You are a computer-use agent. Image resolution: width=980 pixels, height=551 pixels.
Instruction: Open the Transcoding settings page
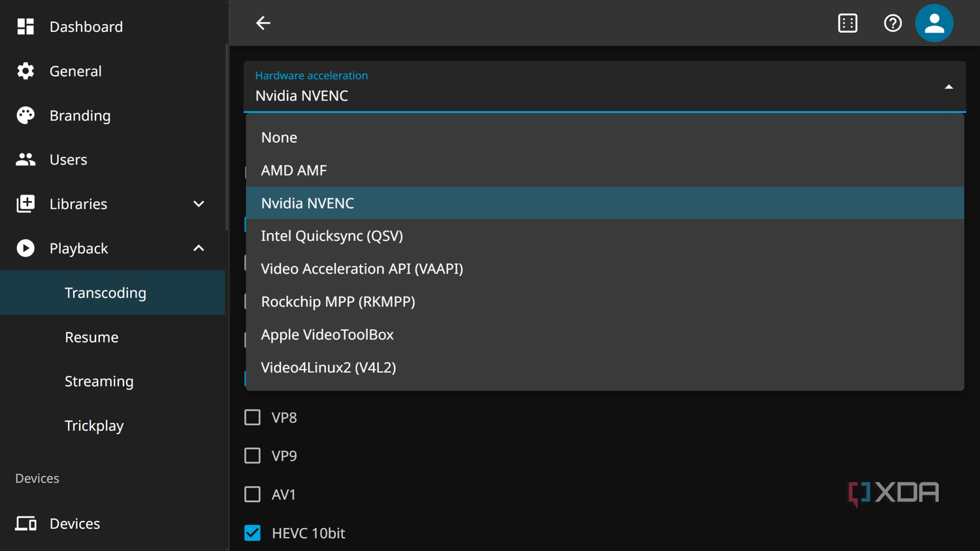click(112, 292)
